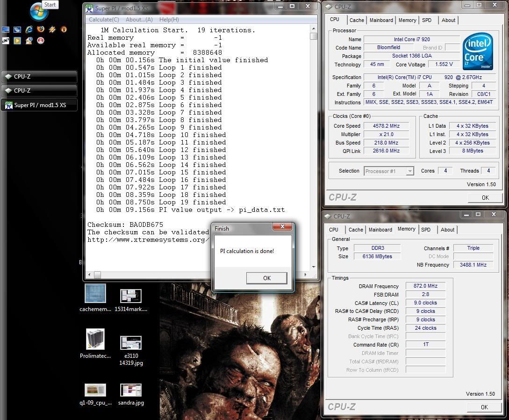The image size is (509, 420).
Task: Click the orange info quick launch icon
Action: 64,29
